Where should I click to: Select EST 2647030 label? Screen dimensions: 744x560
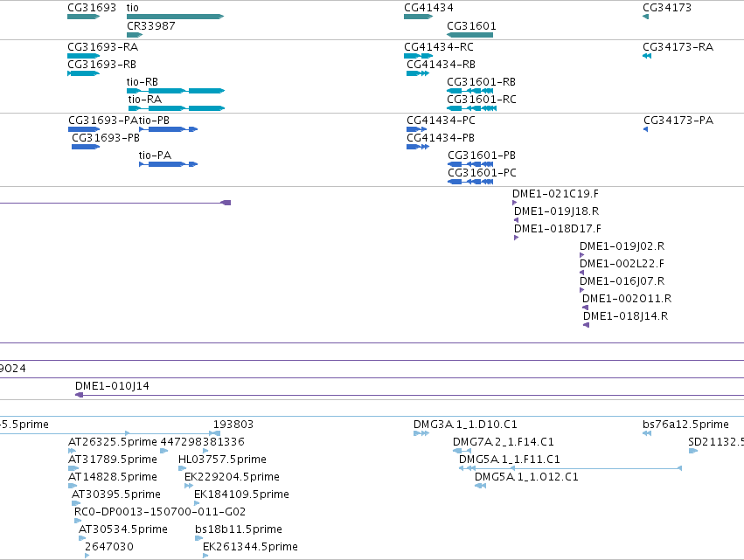109,547
